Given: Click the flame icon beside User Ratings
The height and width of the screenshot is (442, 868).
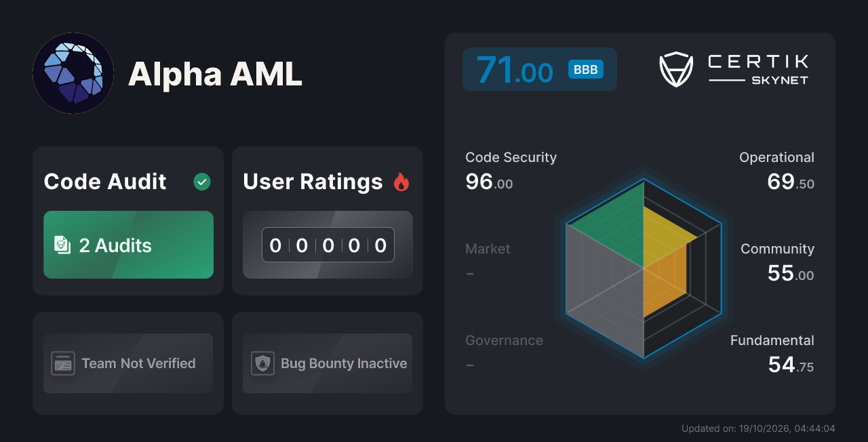Looking at the screenshot, I should pyautogui.click(x=401, y=182).
